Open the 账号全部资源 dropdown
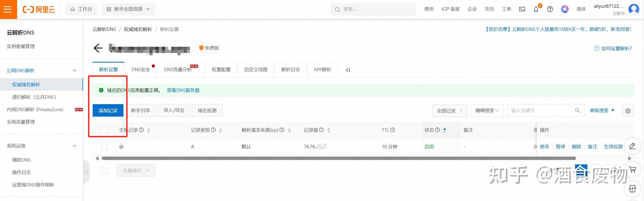This screenshot has height=201, width=644. point(128,9)
